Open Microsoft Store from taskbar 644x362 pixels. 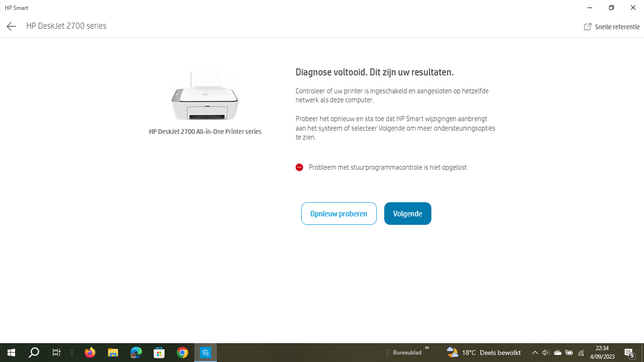(x=159, y=353)
